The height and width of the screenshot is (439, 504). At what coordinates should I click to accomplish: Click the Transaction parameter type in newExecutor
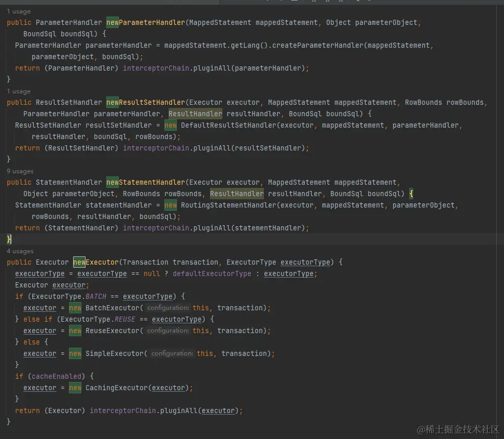[x=146, y=262]
